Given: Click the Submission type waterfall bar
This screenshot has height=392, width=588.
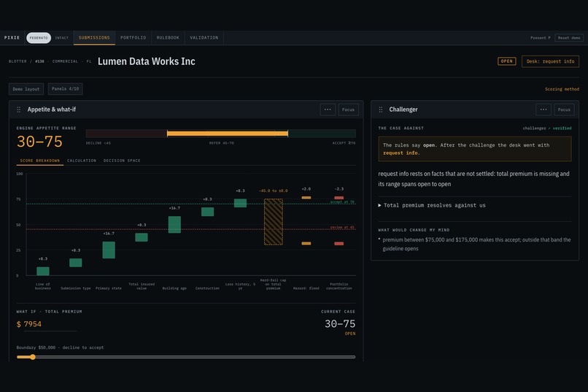Looking at the screenshot, I should click(x=76, y=263).
